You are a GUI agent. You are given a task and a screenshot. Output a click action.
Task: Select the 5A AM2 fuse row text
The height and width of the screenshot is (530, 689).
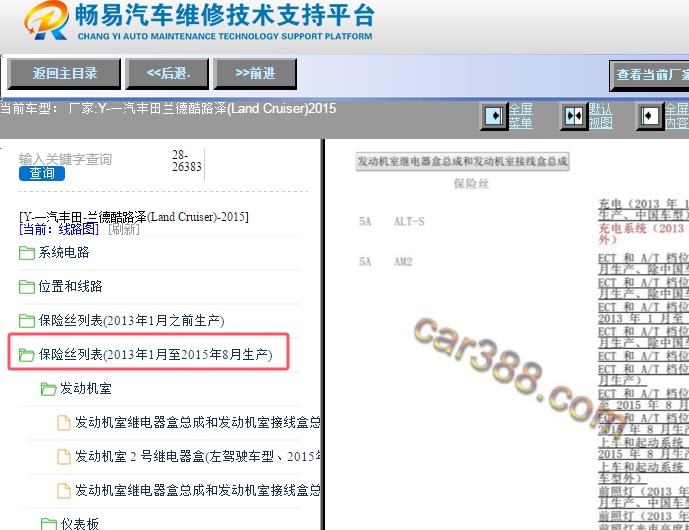[x=385, y=262]
